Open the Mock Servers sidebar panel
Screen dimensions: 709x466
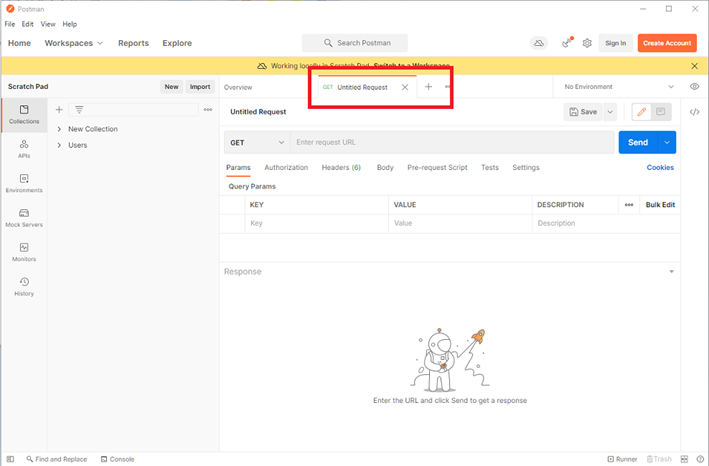click(24, 217)
